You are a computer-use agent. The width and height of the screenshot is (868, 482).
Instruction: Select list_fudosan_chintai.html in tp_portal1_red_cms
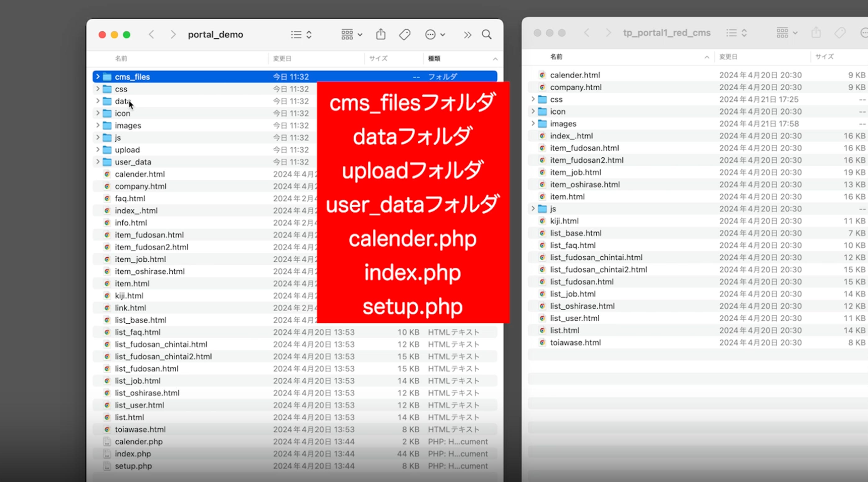coord(596,257)
